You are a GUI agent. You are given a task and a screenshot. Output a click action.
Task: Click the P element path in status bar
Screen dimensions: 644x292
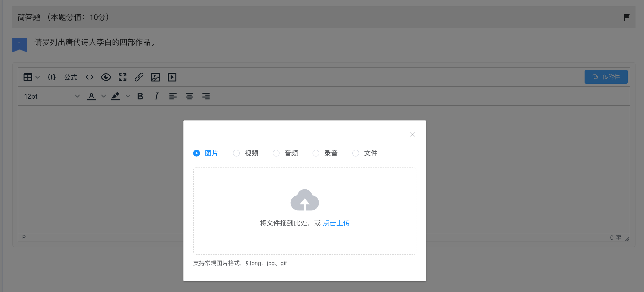[24, 237]
